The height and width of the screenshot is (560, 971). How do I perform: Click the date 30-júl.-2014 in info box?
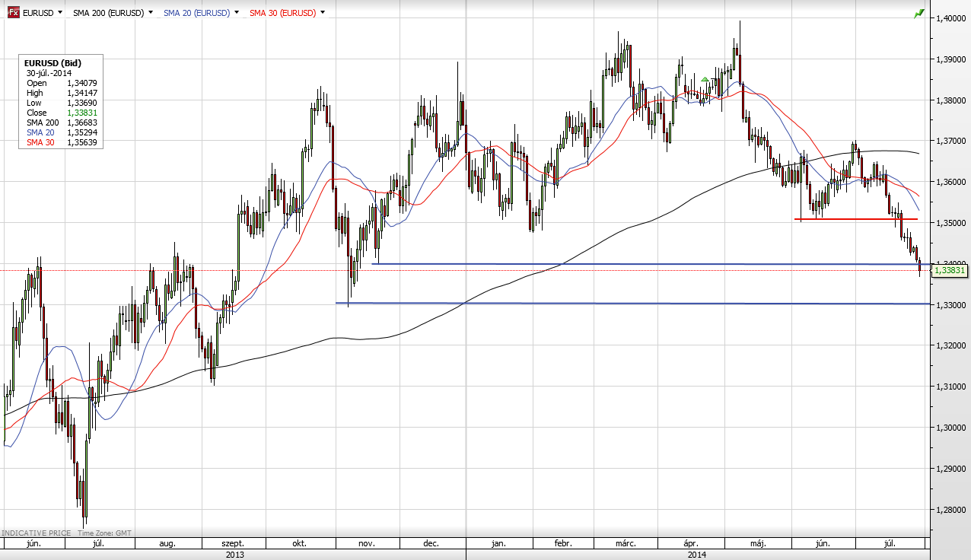(49, 73)
